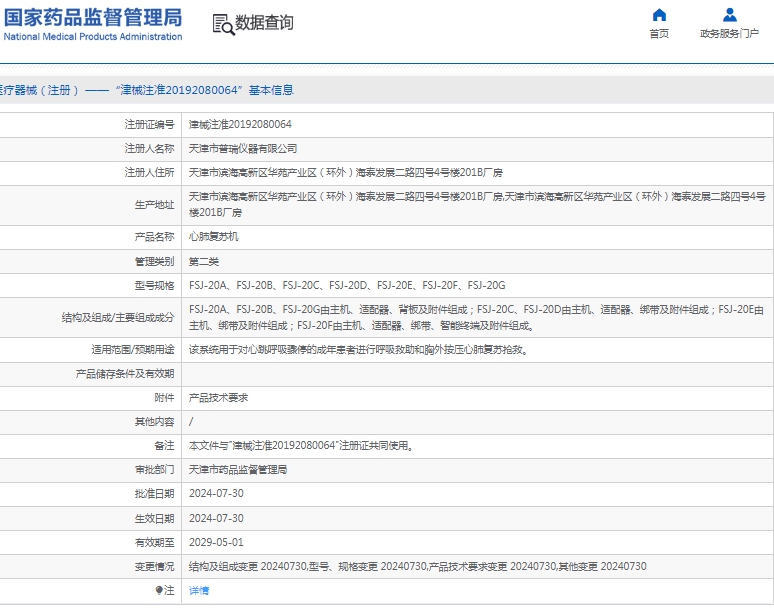Click the 数据查询 heading text
Viewport: 774px width, 609px height.
click(264, 23)
